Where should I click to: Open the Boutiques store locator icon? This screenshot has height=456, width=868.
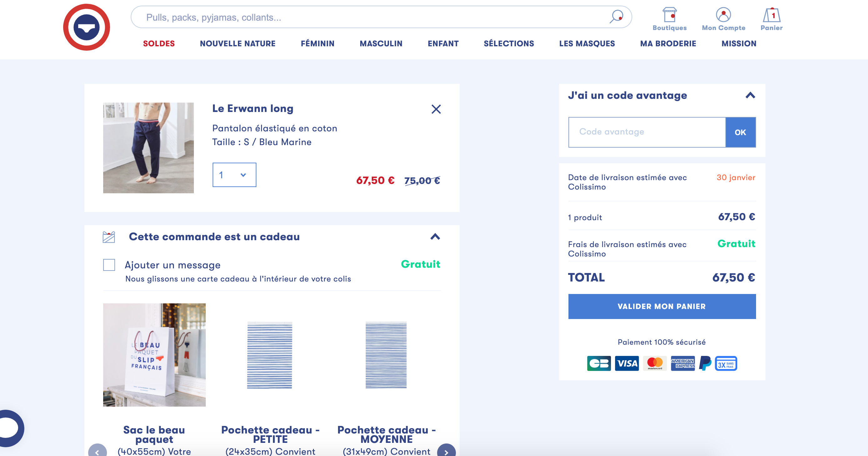tap(669, 19)
